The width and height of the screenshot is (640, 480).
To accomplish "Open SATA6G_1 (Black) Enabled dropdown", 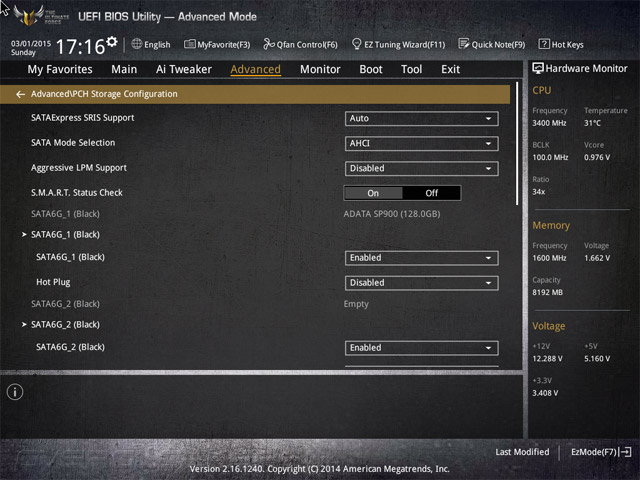I will (x=421, y=258).
